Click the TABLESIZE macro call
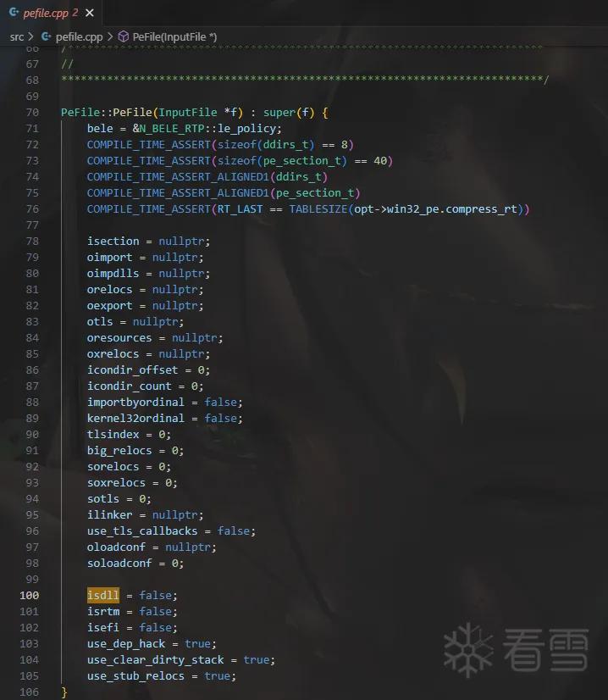This screenshot has height=700, width=608. [318, 209]
